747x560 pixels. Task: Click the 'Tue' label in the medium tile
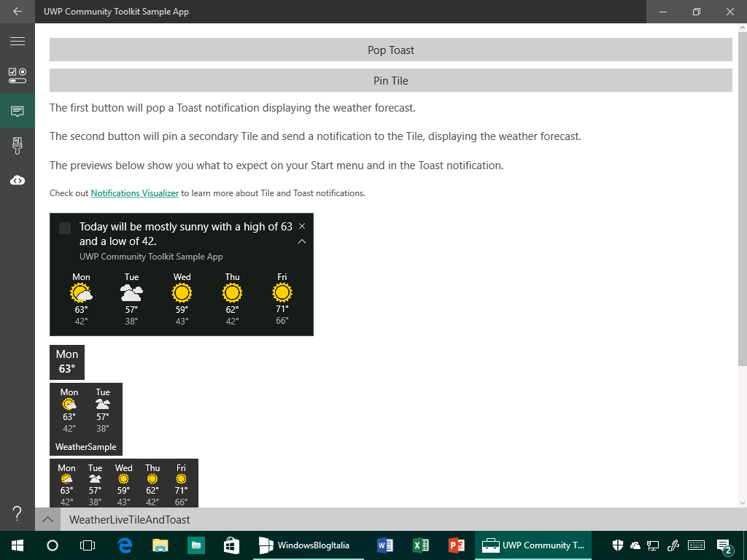coord(103,392)
